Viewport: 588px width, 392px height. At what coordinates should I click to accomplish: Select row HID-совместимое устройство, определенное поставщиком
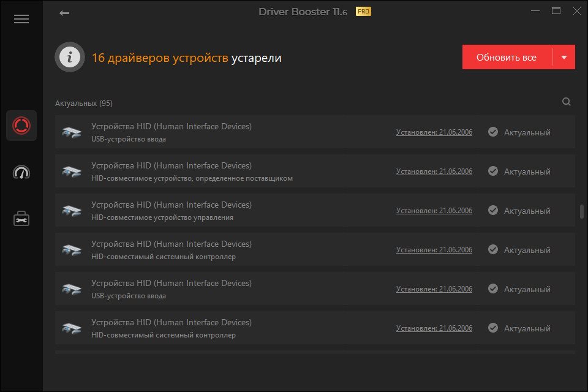point(315,171)
